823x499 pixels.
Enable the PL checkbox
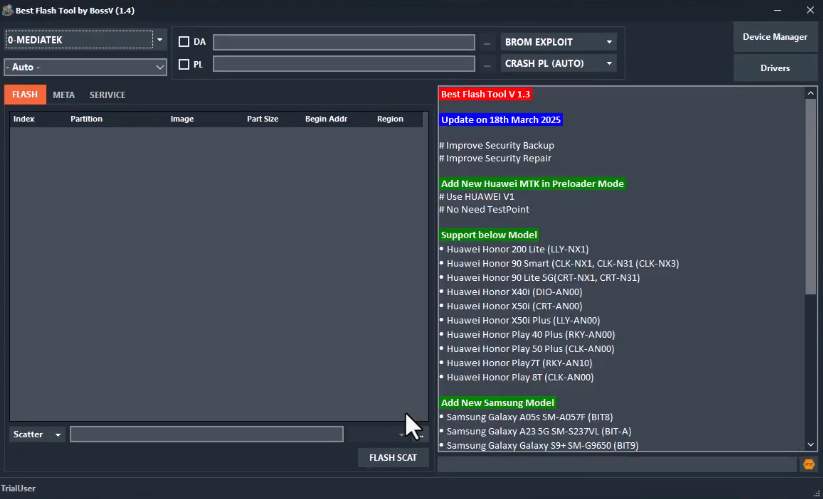pyautogui.click(x=184, y=65)
